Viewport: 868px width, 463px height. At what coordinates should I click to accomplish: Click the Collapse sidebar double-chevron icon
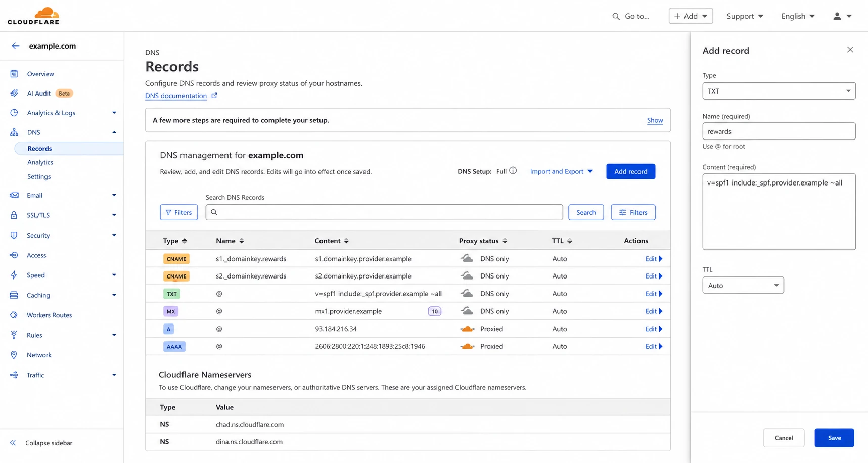click(x=13, y=443)
